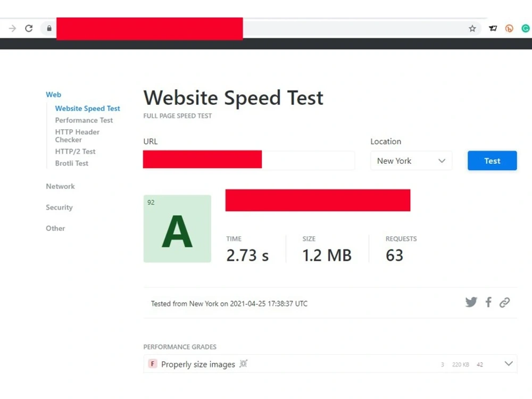This screenshot has height=399, width=532.
Task: Click the Tested from New York timestamp
Action: click(x=229, y=304)
